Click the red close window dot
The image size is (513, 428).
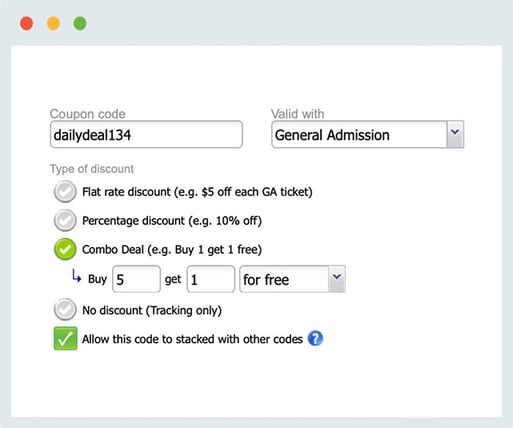click(x=27, y=24)
